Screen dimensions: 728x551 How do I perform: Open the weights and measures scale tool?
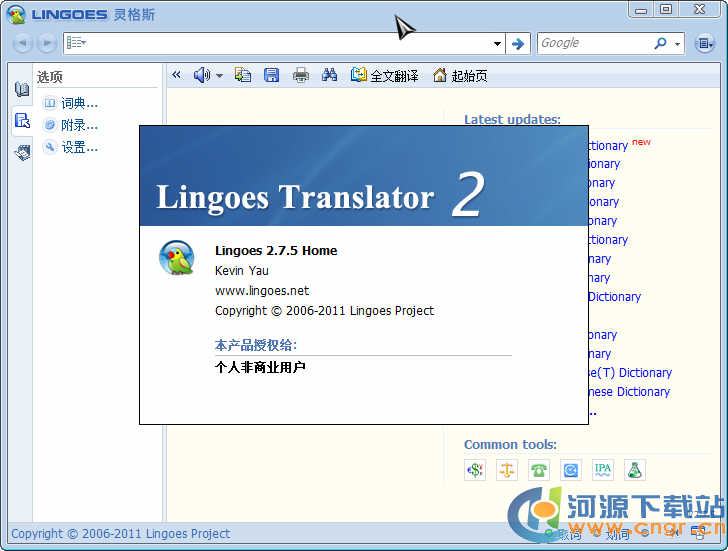point(507,469)
